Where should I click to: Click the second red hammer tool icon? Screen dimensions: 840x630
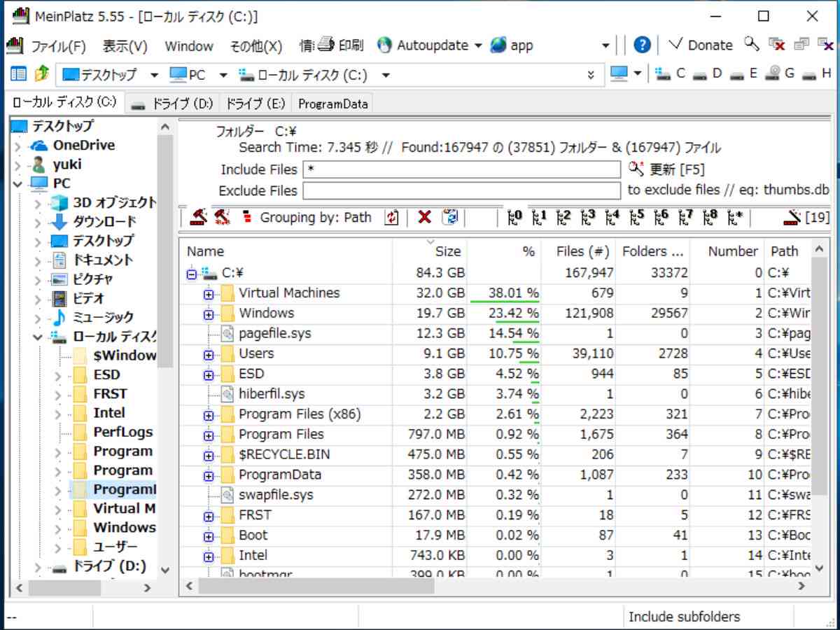tap(222, 217)
